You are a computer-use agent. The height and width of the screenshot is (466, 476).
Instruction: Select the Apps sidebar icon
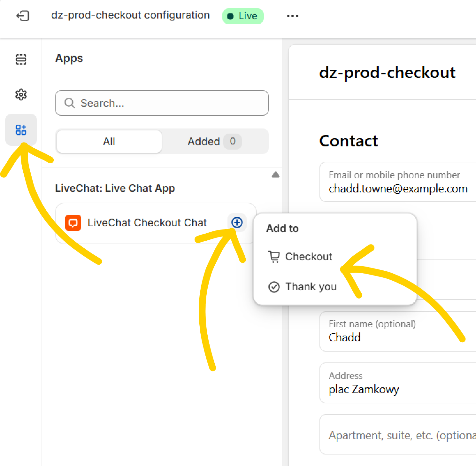21,130
